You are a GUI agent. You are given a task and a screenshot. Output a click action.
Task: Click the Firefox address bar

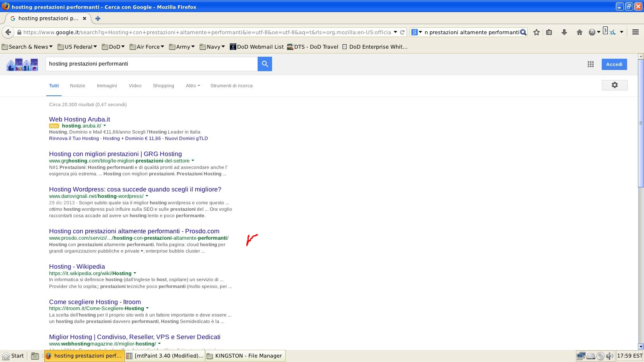(x=207, y=32)
